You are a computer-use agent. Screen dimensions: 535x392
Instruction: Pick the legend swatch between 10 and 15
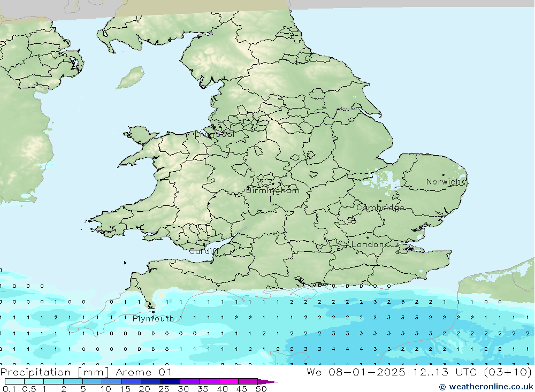point(112,381)
